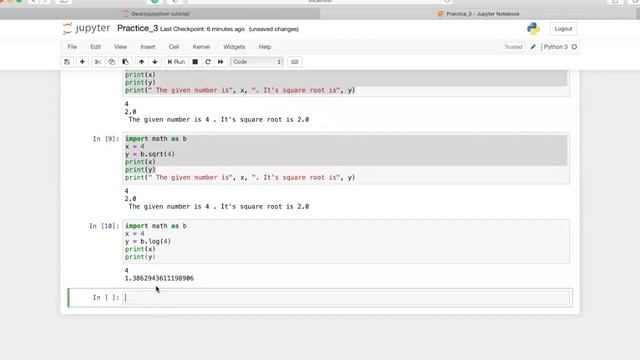Open the Cell menu
The width and height of the screenshot is (640, 360).
[x=174, y=47]
